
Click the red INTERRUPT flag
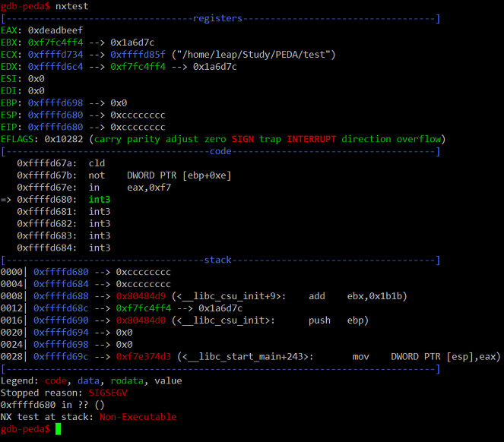(x=311, y=139)
